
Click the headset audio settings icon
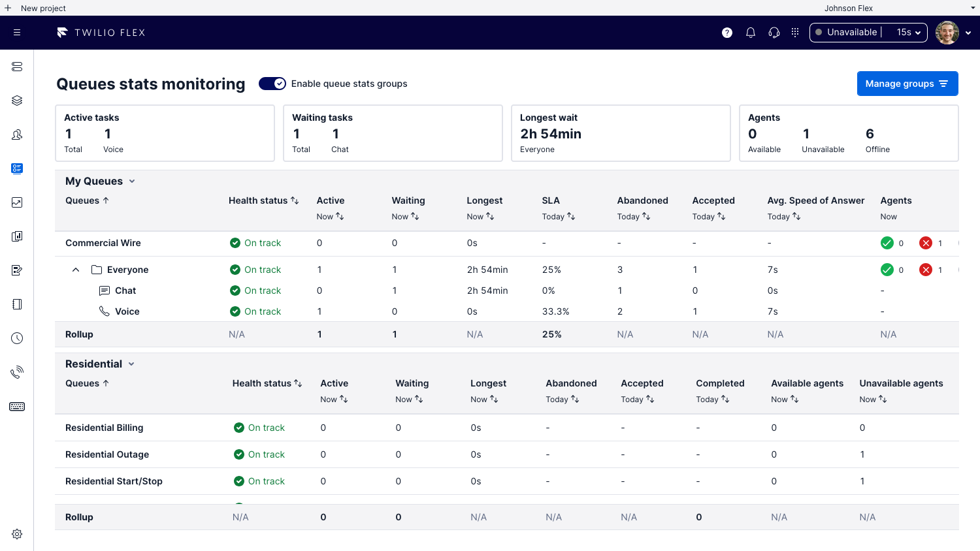click(774, 32)
